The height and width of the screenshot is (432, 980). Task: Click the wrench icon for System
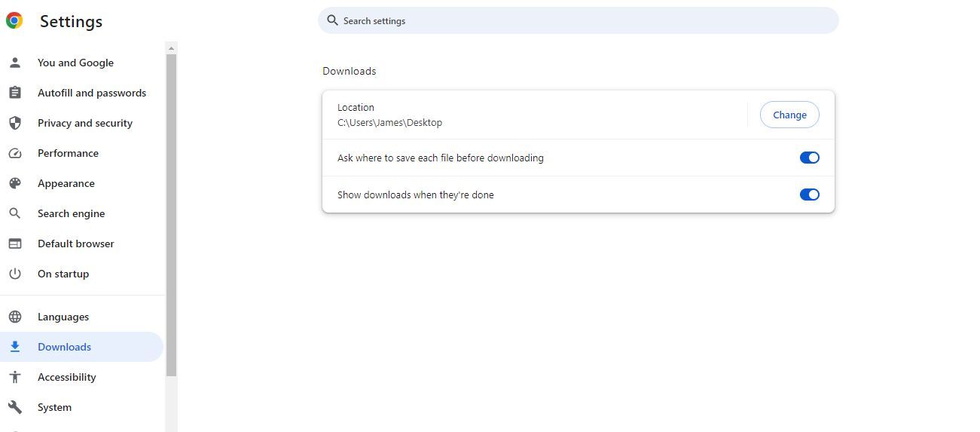pos(15,407)
